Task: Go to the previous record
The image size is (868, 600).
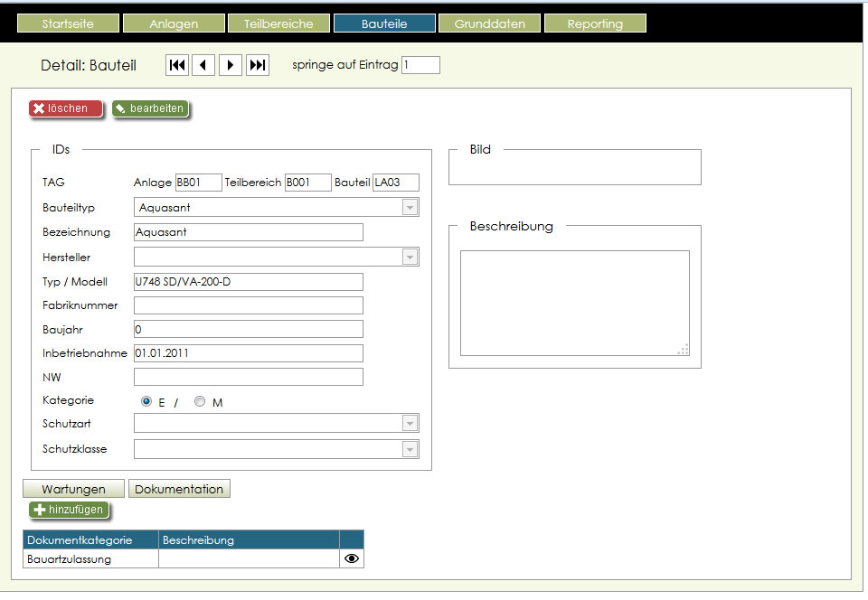Action: pyautogui.click(x=203, y=65)
